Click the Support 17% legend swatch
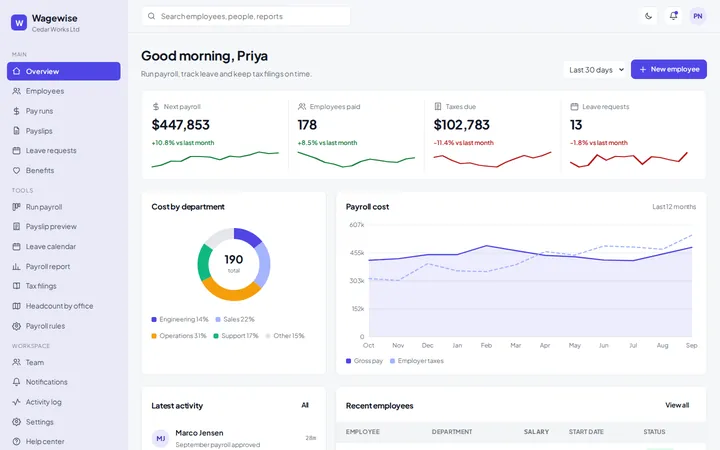Screen dimensions: 720x450 click(x=216, y=336)
